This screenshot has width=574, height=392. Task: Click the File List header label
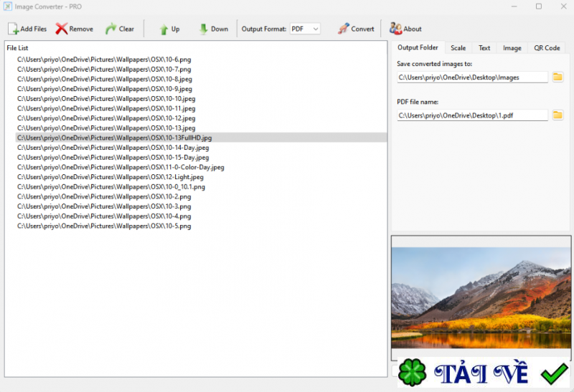(x=17, y=48)
